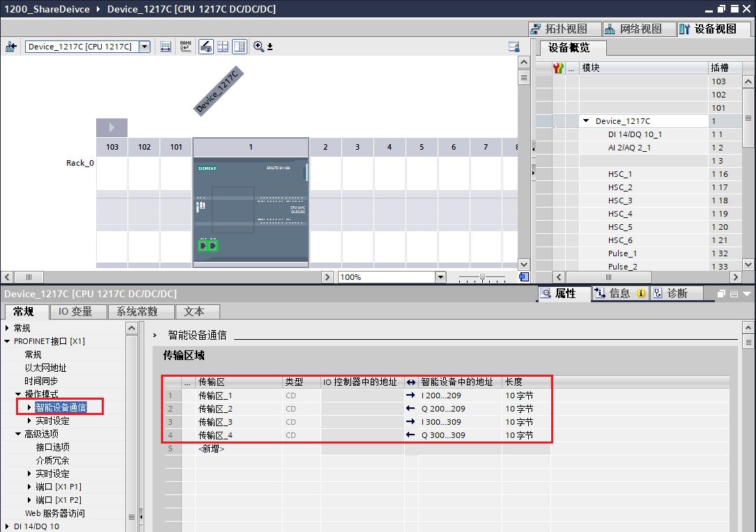Open the 信息 tab
Viewport: 756px width, 532px height.
[x=619, y=293]
